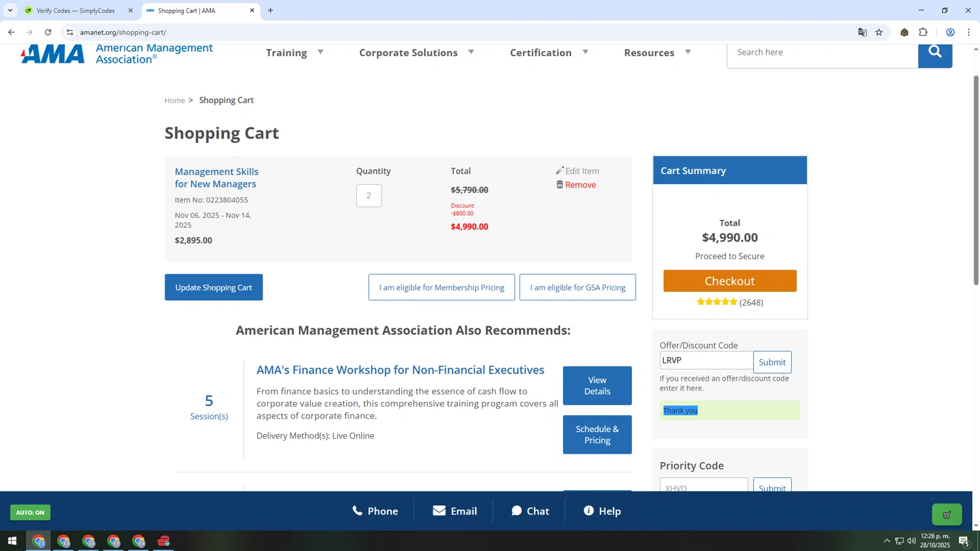Show hidden system tray icons
Screen dimensions: 980x551
tap(887, 541)
